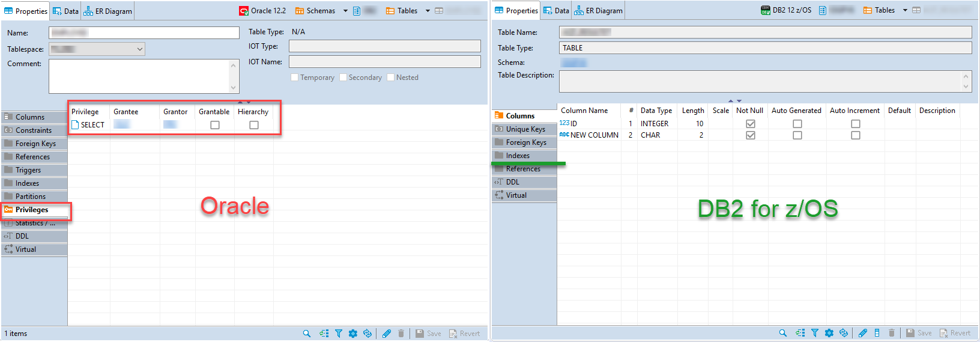980x342 pixels.
Task: Click the filter funnel icon in Oracle panel
Action: click(339, 334)
